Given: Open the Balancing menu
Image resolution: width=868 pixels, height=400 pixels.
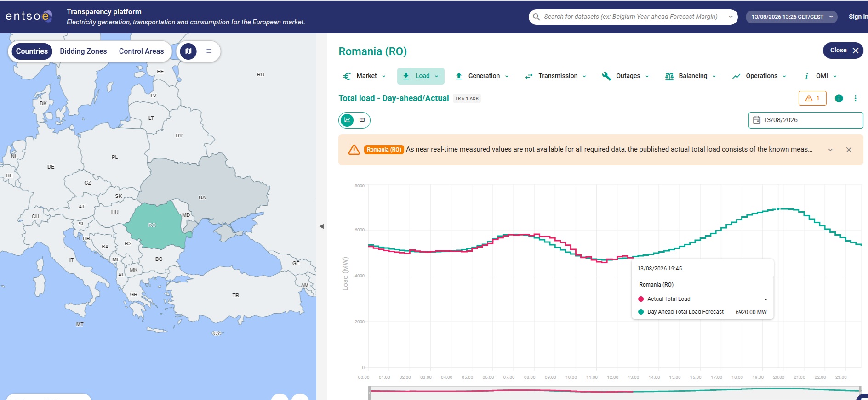Looking at the screenshot, I should click(x=690, y=76).
